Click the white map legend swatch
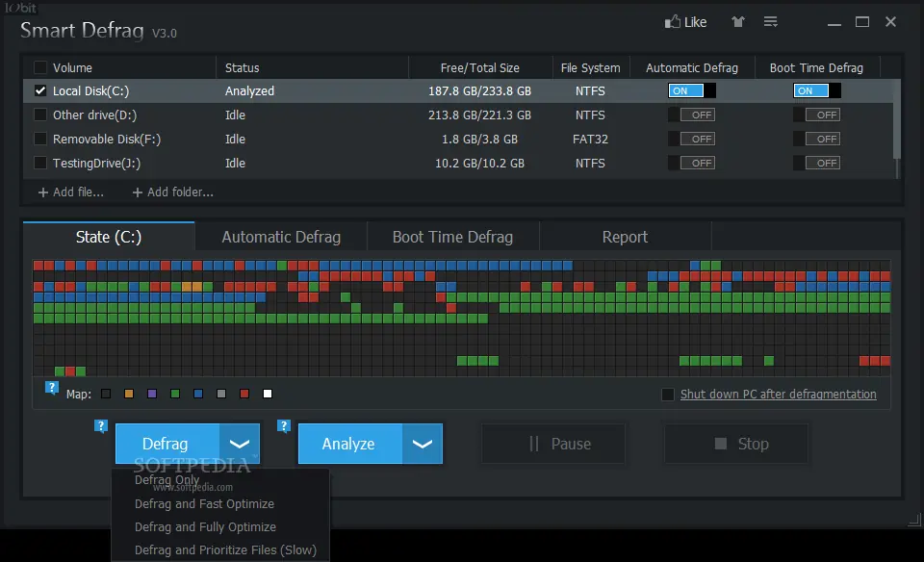 (x=268, y=394)
